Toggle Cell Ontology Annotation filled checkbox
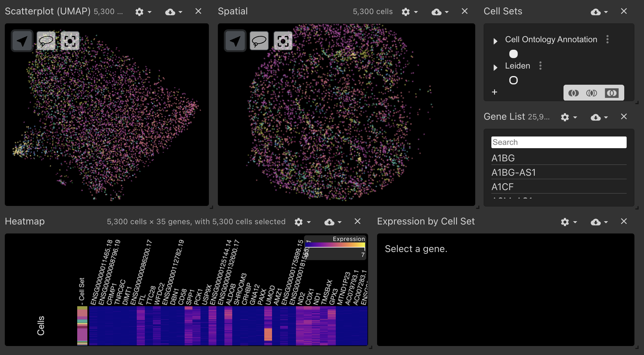This screenshot has width=644, height=355. pos(513,54)
